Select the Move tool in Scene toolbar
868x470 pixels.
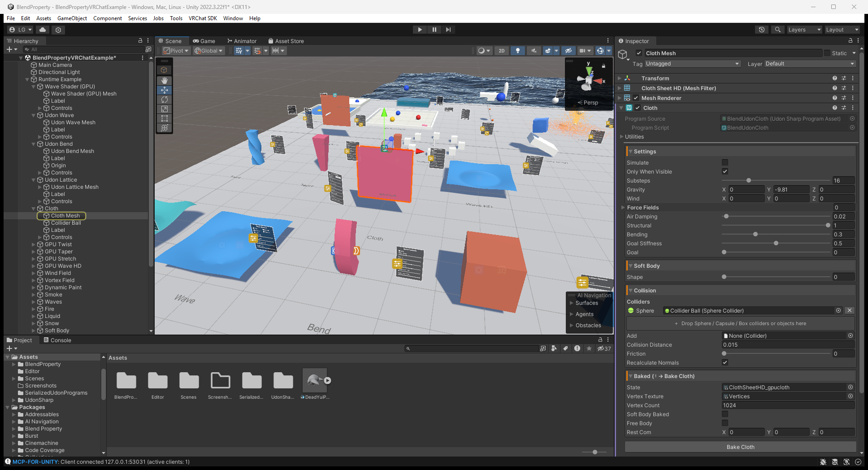pos(165,90)
